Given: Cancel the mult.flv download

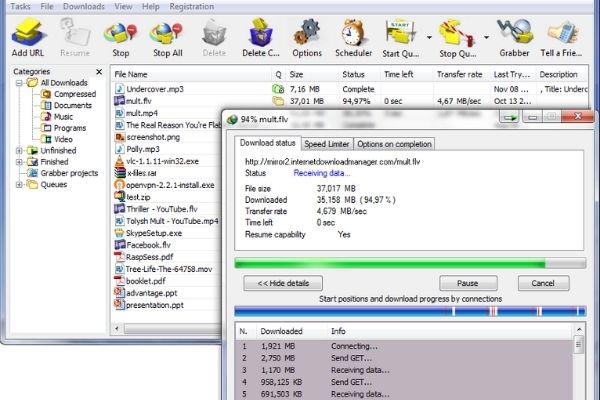Looking at the screenshot, I should point(543,283).
